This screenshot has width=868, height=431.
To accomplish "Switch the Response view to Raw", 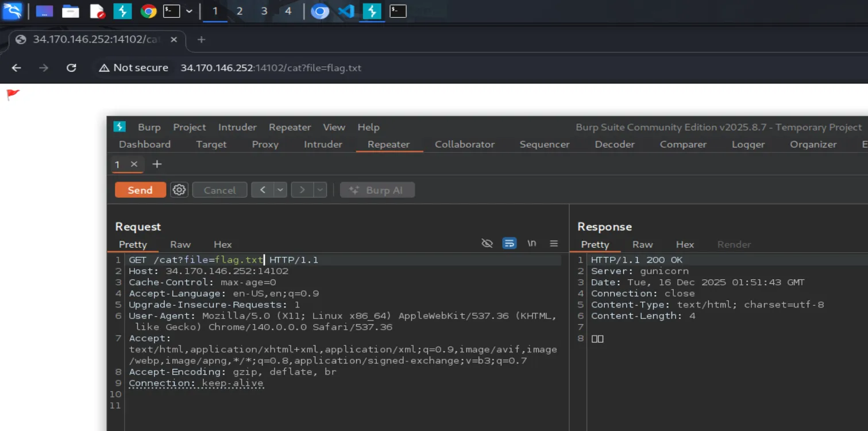I will [x=642, y=244].
